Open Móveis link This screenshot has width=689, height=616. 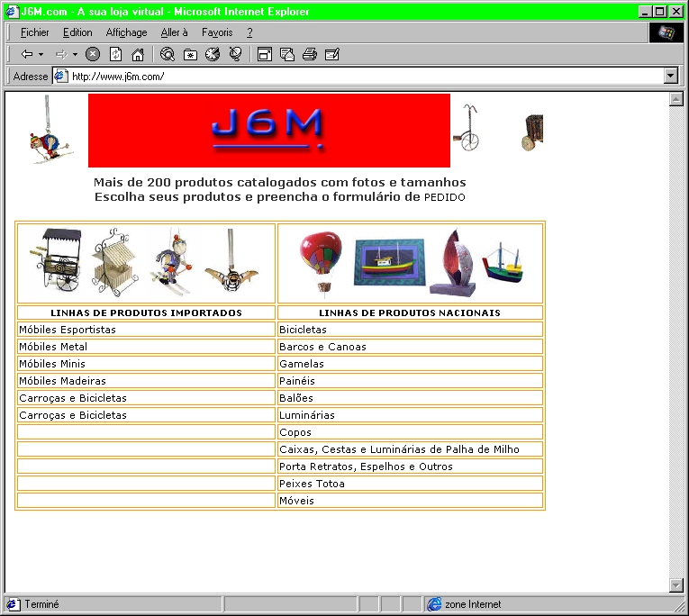tap(296, 501)
